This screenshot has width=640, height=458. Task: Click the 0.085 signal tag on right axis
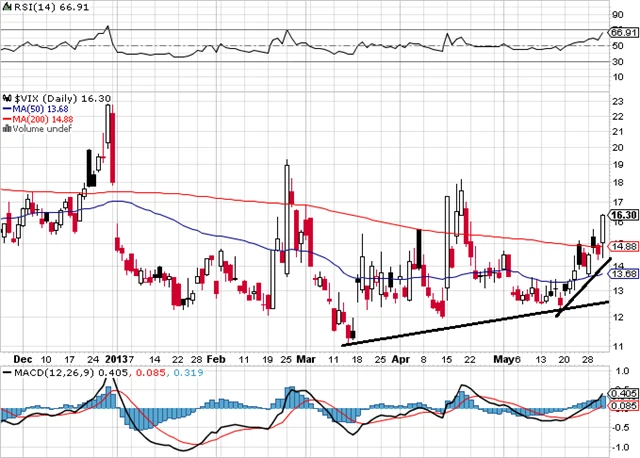coord(623,405)
